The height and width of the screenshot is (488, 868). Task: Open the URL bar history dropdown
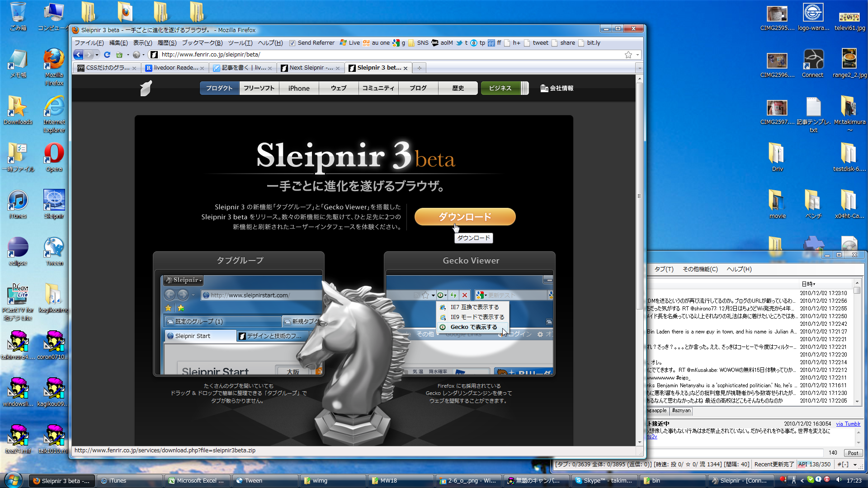click(637, 55)
